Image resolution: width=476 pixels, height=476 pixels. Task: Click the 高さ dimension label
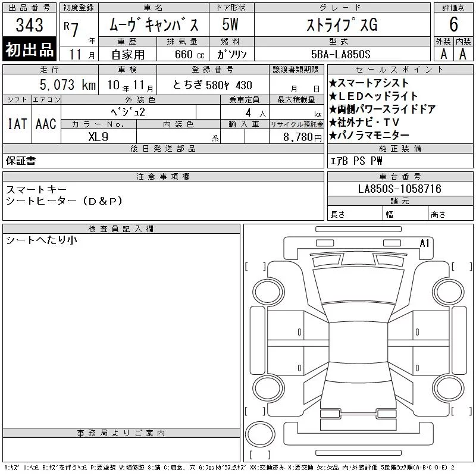(438, 215)
